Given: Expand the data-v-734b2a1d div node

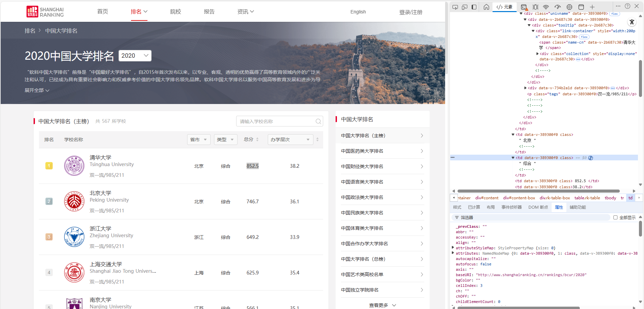Looking at the screenshot, I should tap(525, 88).
